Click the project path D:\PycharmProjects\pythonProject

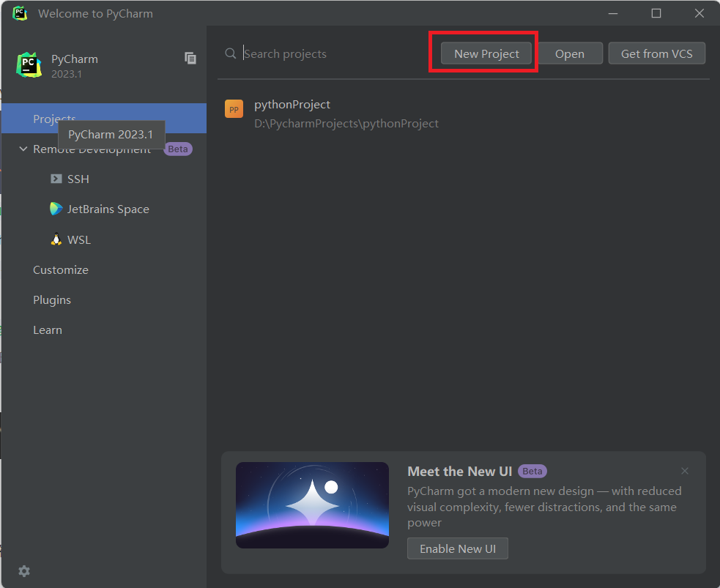point(346,124)
